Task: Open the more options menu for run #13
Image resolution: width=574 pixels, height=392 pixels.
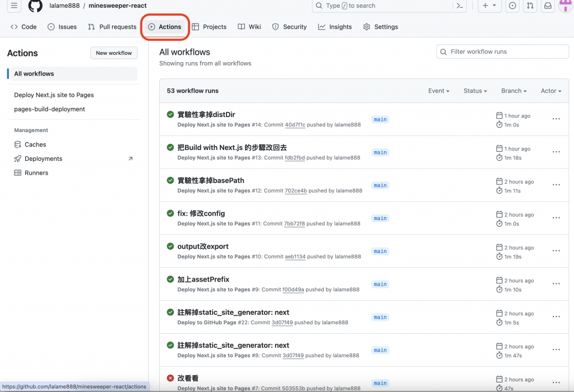Action: [x=556, y=152]
